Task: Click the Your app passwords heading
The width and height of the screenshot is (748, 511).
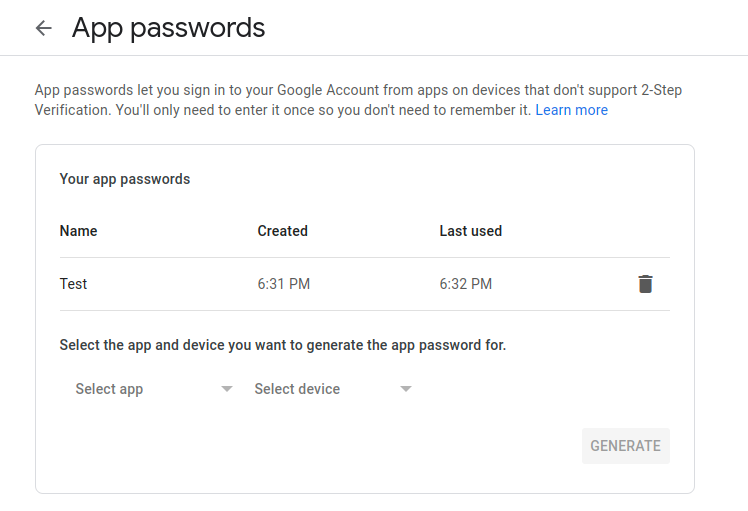Action: pyautogui.click(x=125, y=179)
